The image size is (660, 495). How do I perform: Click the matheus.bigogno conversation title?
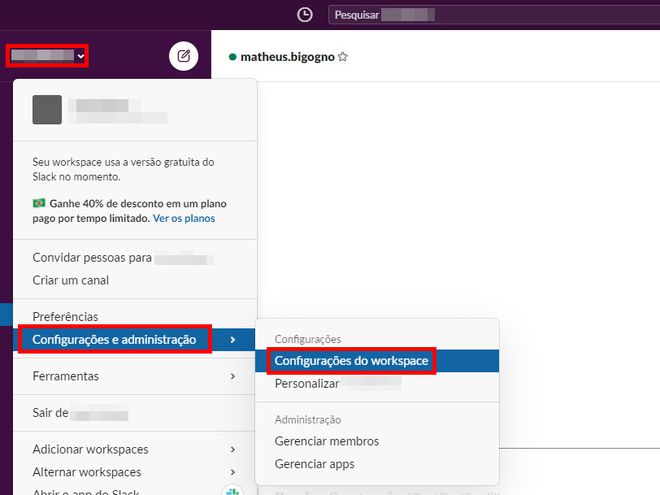coord(287,57)
